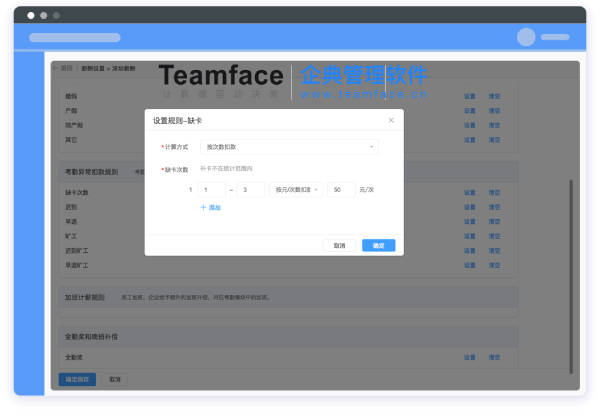Open the 计算方式 dropdown showing 按次数扣款

point(289,147)
